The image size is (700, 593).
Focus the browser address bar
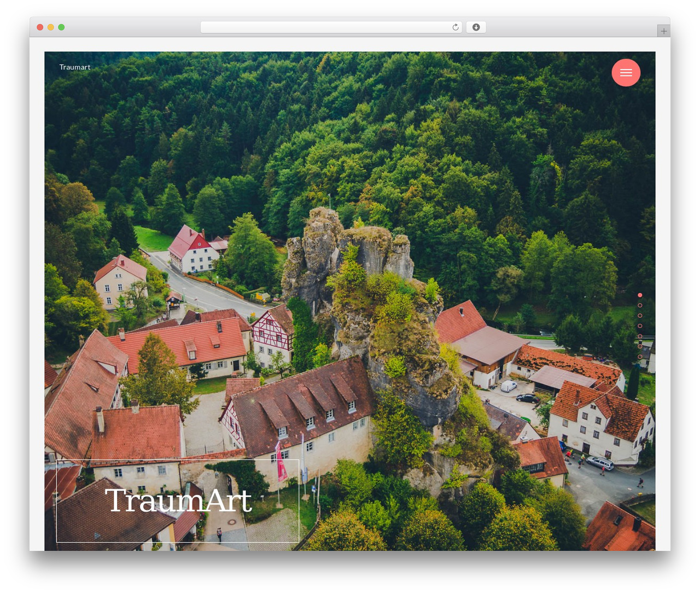pyautogui.click(x=331, y=27)
